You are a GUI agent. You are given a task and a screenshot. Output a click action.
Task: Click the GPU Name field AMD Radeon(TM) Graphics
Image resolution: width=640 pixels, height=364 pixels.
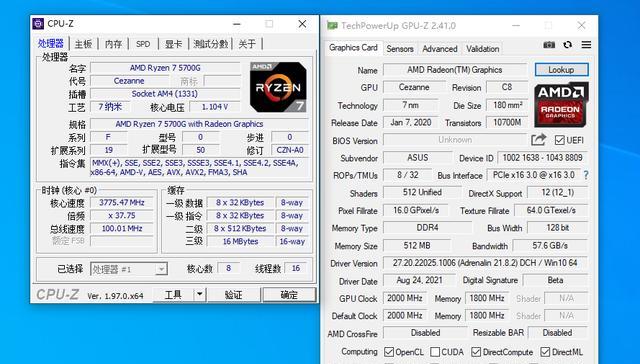pyautogui.click(x=455, y=70)
